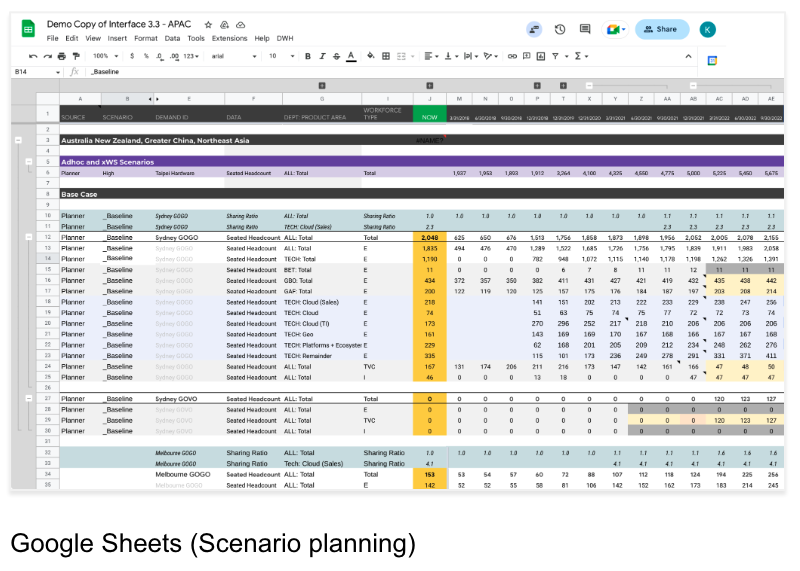Click the merge cells icon
The width and height of the screenshot is (800, 571).
click(x=402, y=56)
